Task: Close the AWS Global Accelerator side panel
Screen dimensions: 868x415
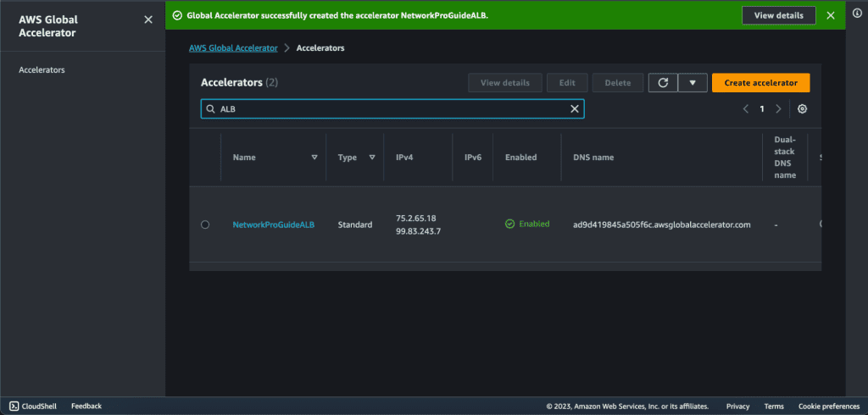Action: pos(148,20)
